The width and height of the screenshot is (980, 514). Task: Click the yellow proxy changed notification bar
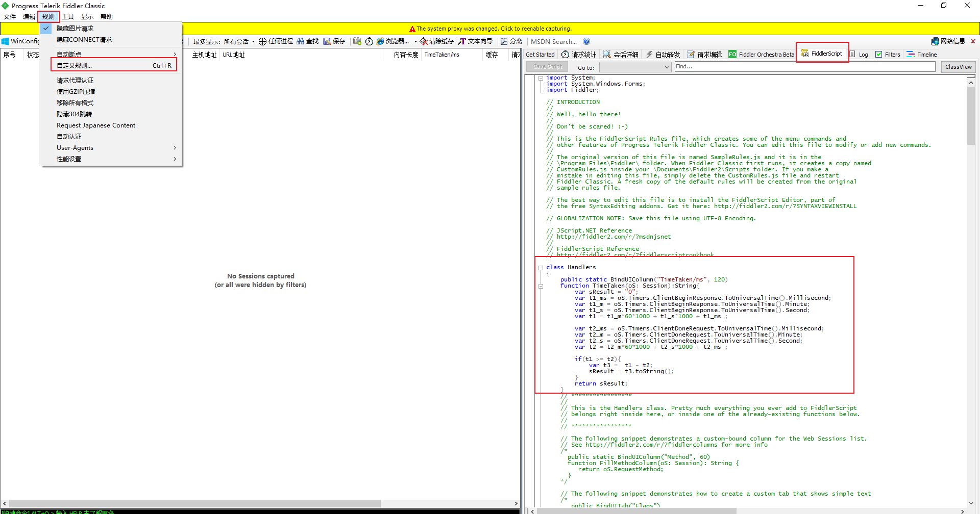click(490, 29)
